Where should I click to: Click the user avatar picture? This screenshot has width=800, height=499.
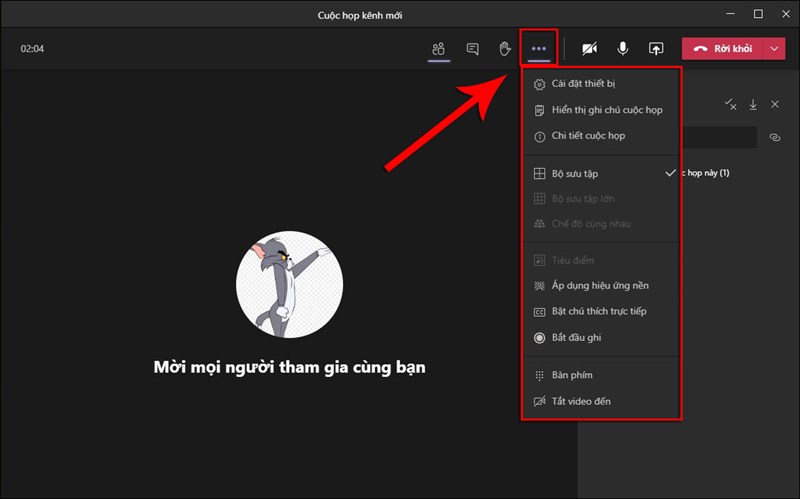[289, 285]
